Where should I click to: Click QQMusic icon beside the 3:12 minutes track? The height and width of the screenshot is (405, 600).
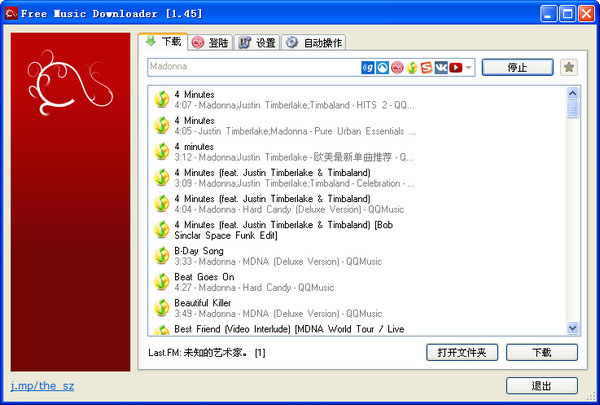[x=162, y=151]
